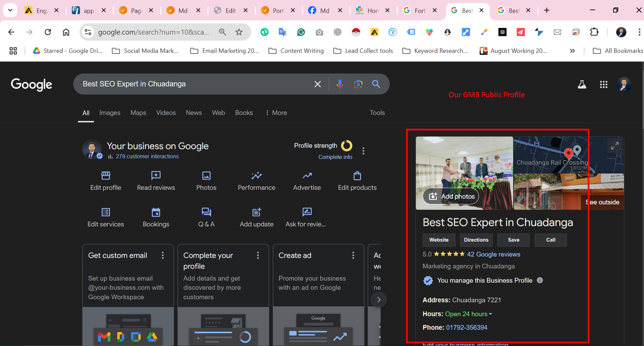Switch to Web results tab
The image size is (644, 346).
tap(219, 113)
